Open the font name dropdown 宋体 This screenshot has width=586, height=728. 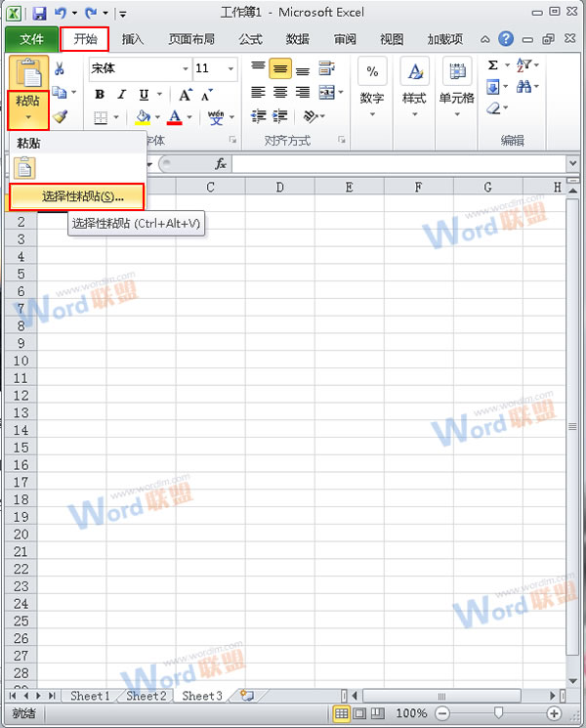(x=186, y=69)
